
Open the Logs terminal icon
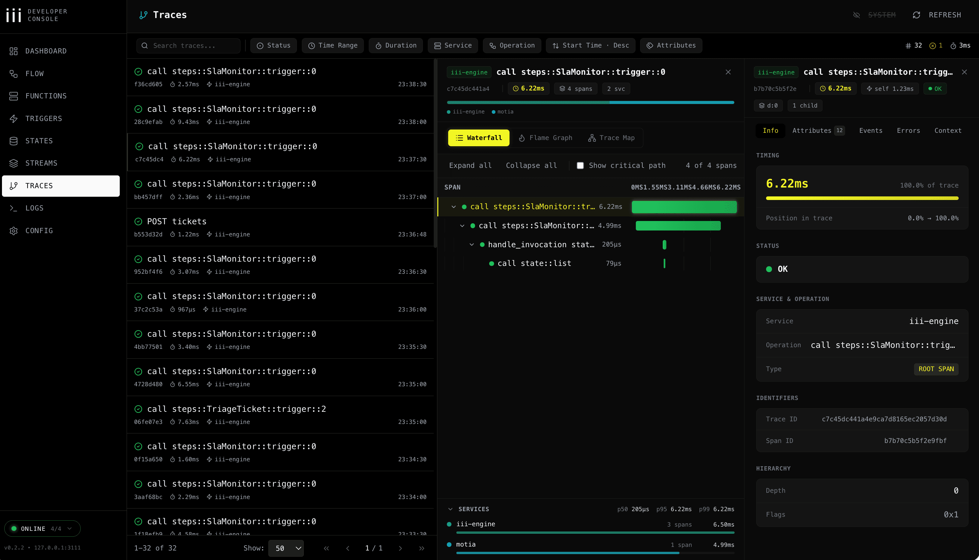click(14, 208)
